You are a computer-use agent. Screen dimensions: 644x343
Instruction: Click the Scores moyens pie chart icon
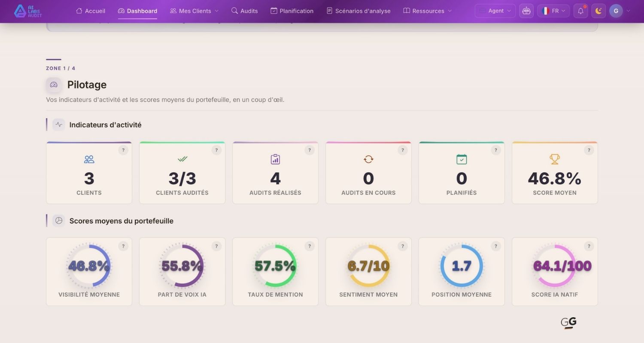click(59, 221)
